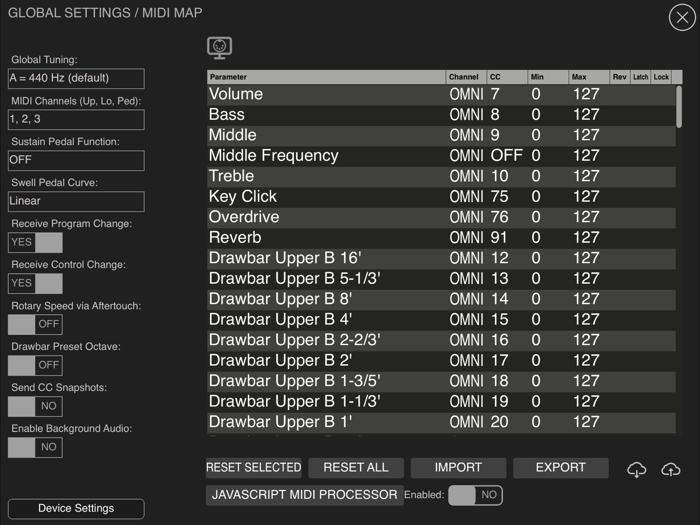
Task: Click the cloud download icon
Action: click(636, 469)
